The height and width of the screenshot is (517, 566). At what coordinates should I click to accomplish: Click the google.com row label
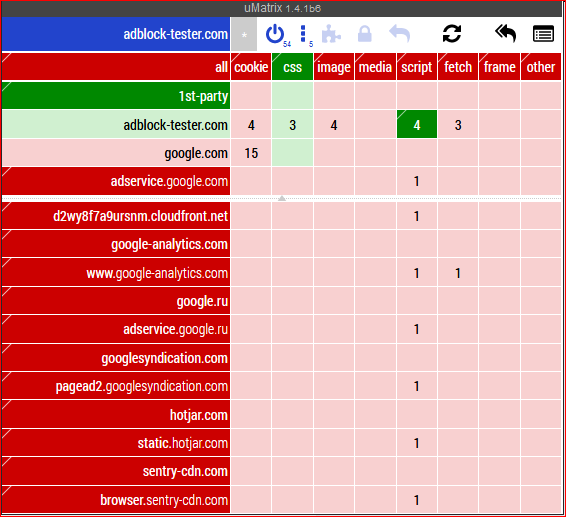tap(116, 153)
